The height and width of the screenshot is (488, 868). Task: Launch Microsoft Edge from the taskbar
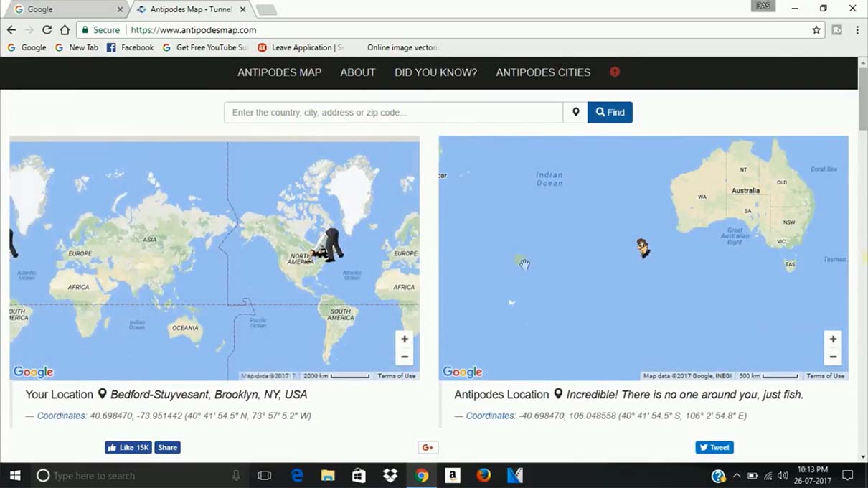click(296, 475)
